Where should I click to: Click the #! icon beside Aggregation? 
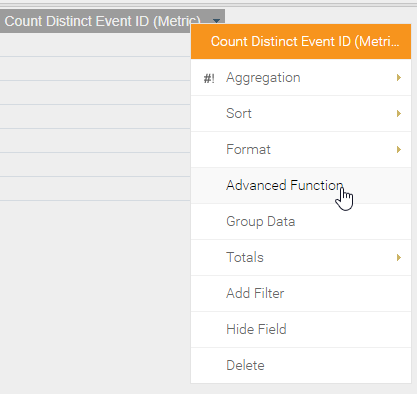point(209,79)
